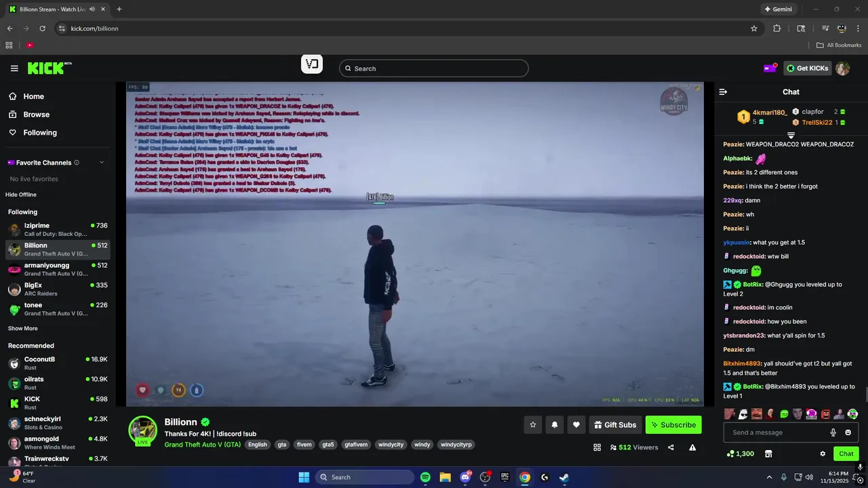Click the purple notification icon near Get KICKs
Screen dimensions: 868x488
pos(770,68)
